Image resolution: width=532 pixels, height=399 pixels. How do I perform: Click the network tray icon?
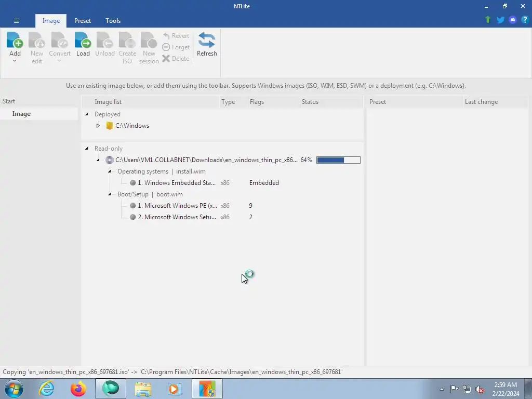pos(467,389)
